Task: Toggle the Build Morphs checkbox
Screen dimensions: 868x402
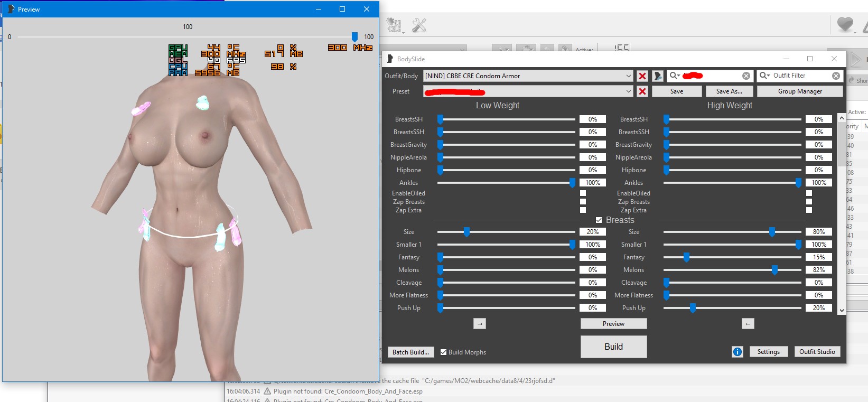Action: tap(444, 352)
